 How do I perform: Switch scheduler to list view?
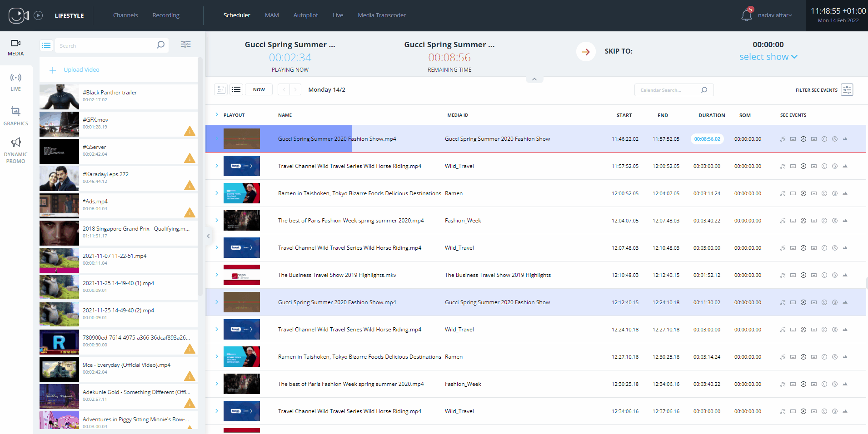(x=236, y=89)
